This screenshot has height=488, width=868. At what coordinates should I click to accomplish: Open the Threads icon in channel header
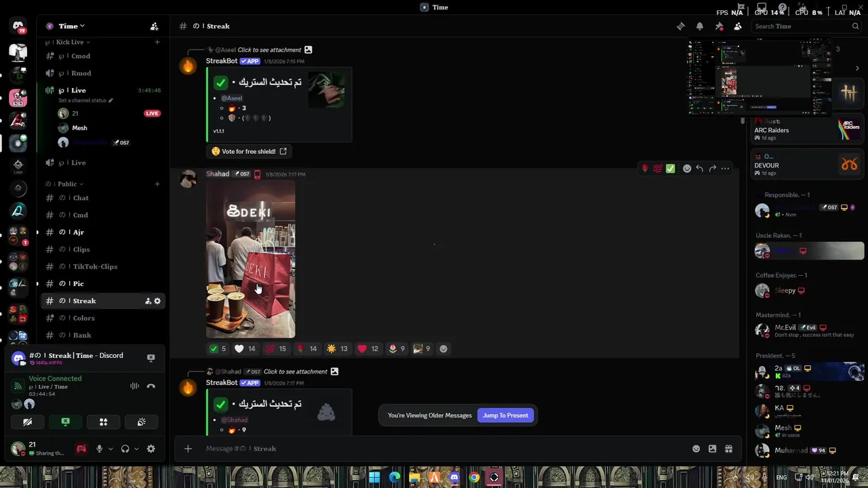(x=681, y=26)
